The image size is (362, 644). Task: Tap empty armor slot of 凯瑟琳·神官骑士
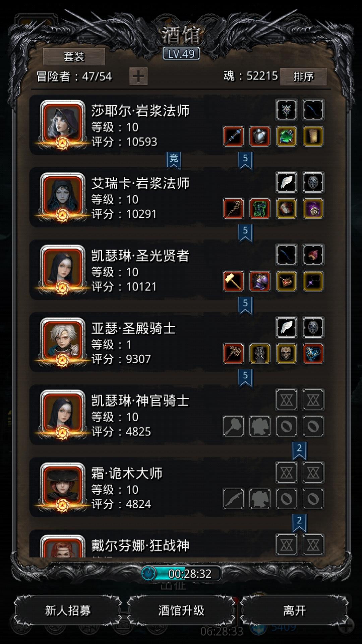260,426
